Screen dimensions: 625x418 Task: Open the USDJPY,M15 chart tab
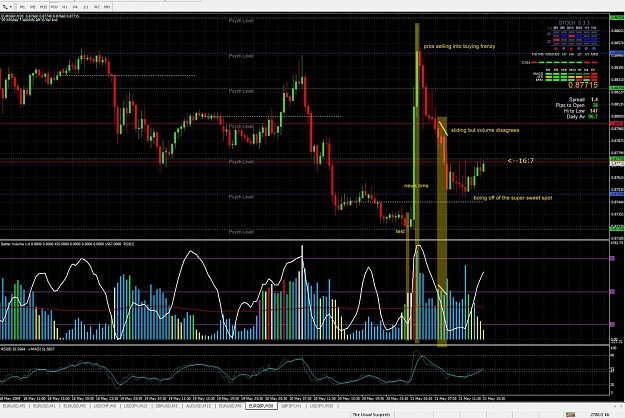pyautogui.click(x=136, y=406)
